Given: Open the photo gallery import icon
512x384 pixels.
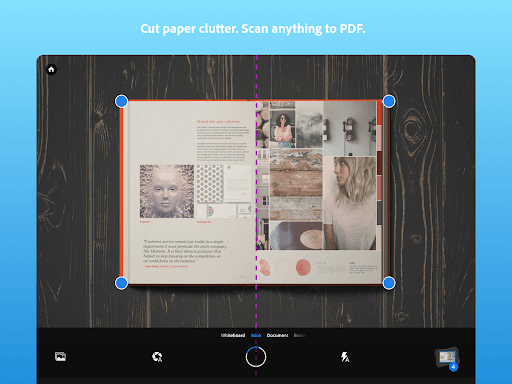Looking at the screenshot, I should 60,357.
